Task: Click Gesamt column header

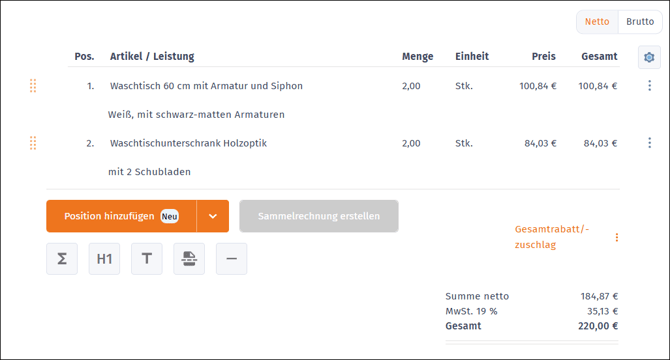Action: (599, 56)
